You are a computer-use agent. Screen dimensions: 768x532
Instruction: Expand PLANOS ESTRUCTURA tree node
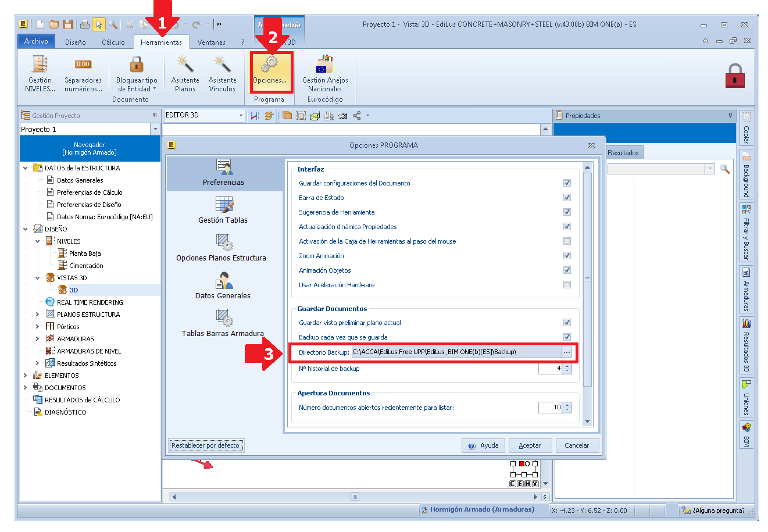click(x=38, y=315)
